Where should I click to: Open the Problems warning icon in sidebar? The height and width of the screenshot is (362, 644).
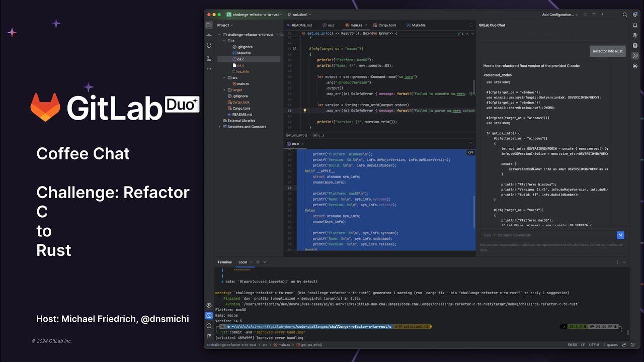coord(209,326)
